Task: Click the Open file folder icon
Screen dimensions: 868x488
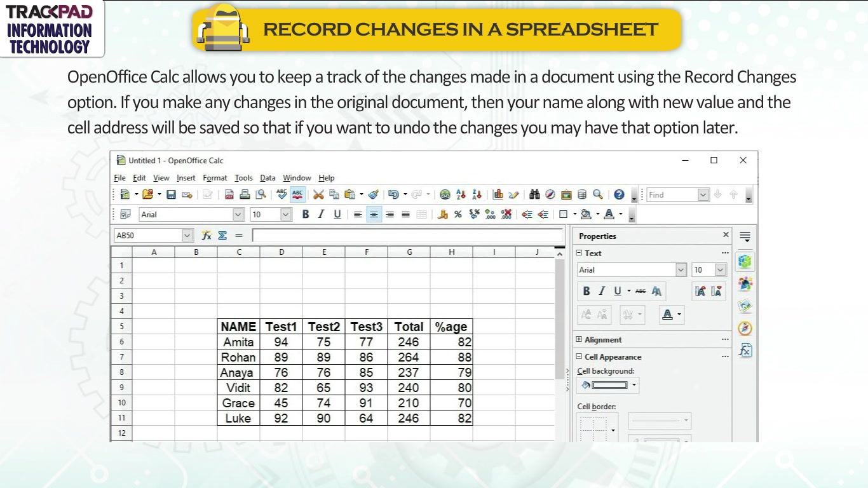Action: [x=147, y=194]
